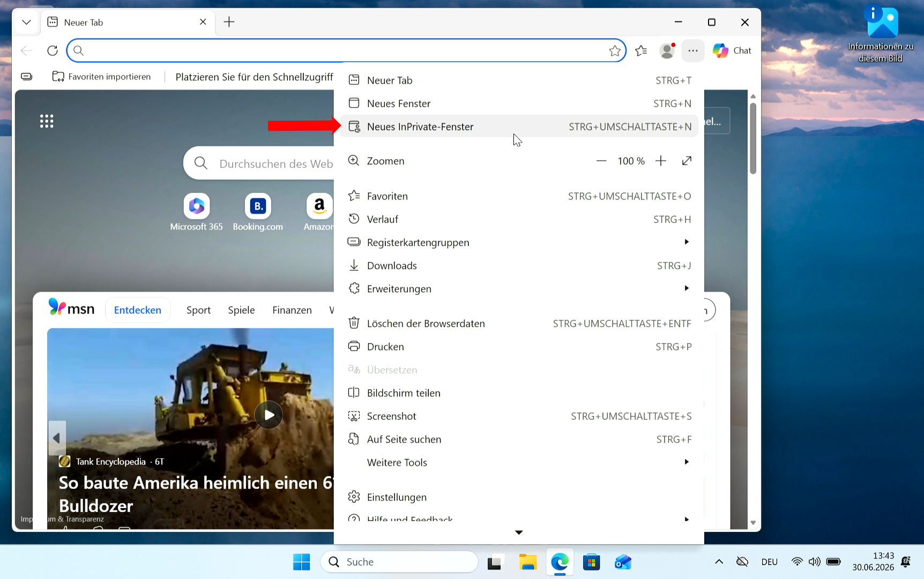Open File Explorer from the taskbar

pos(528,562)
